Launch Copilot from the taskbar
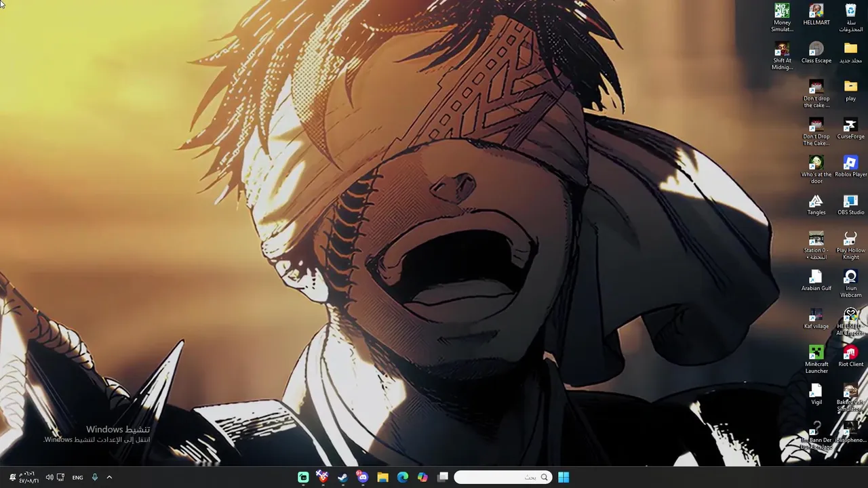 tap(422, 477)
